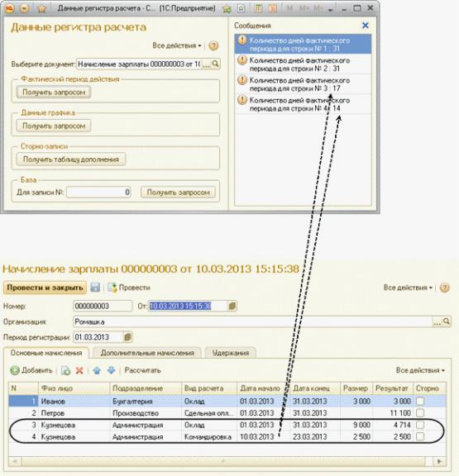Click the 'Организация' field Ромашка
This screenshot has height=476, width=459.
point(252,321)
